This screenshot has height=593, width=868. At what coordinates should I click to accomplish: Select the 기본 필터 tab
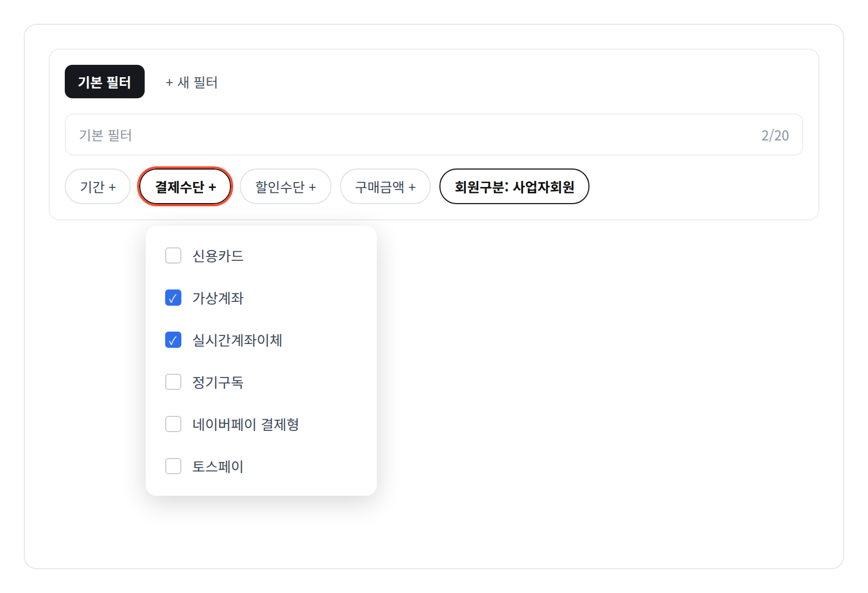[x=105, y=82]
